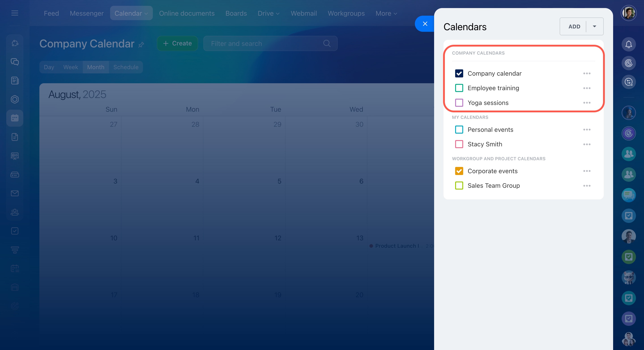This screenshot has width=644, height=350.
Task: Open the Workgroups menu item
Action: [346, 13]
